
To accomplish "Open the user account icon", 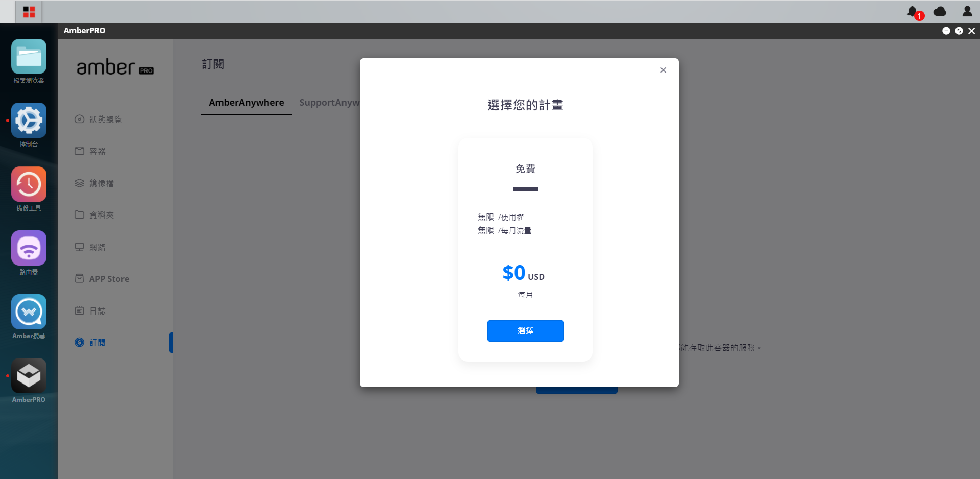I will (x=967, y=11).
